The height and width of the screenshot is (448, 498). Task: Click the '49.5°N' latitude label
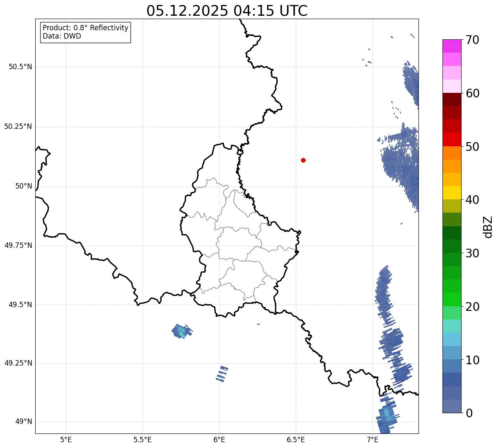pyautogui.click(x=20, y=305)
